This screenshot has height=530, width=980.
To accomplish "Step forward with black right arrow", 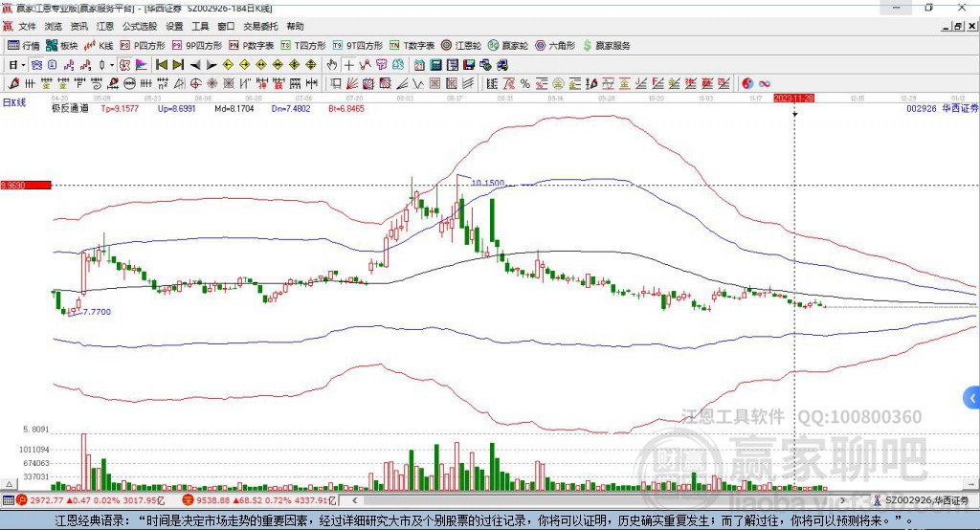I will tap(212, 65).
